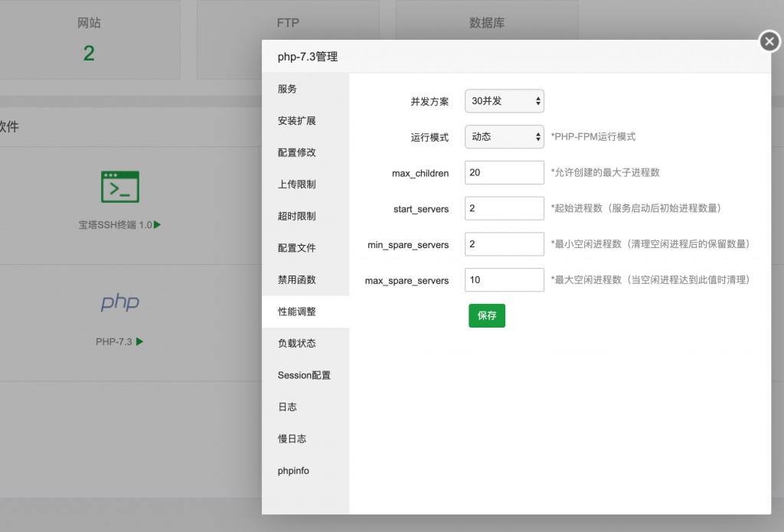Switch to the 配置修改 tab
The width and height of the screenshot is (784, 532).
(x=305, y=152)
